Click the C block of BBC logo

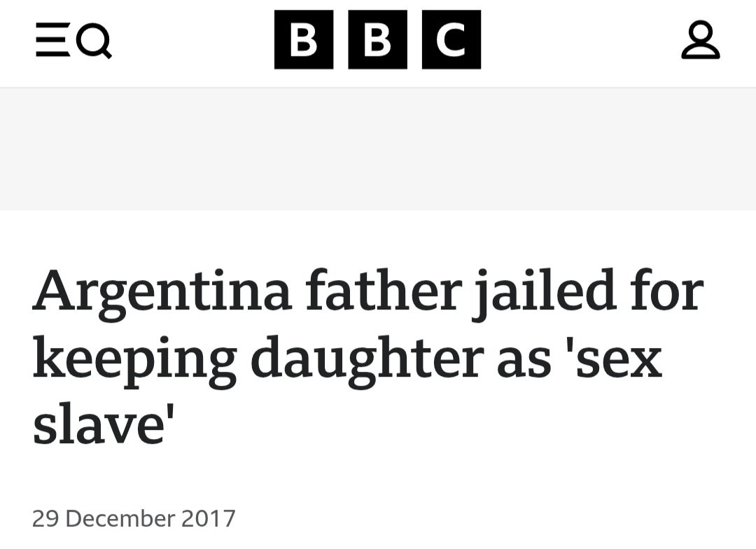[451, 39]
